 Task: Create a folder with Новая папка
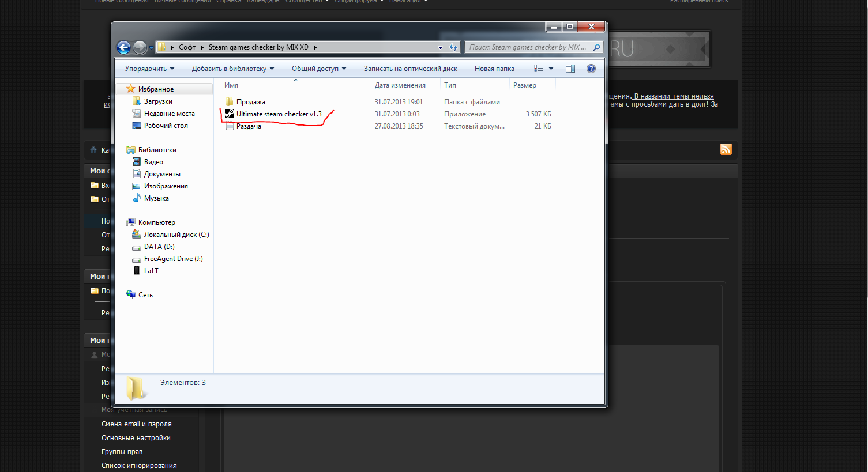pyautogui.click(x=494, y=69)
